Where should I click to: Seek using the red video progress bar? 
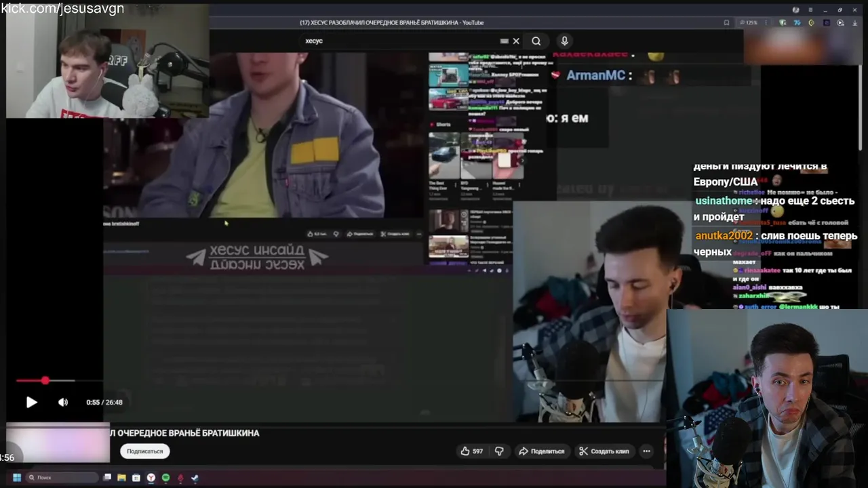tap(45, 380)
